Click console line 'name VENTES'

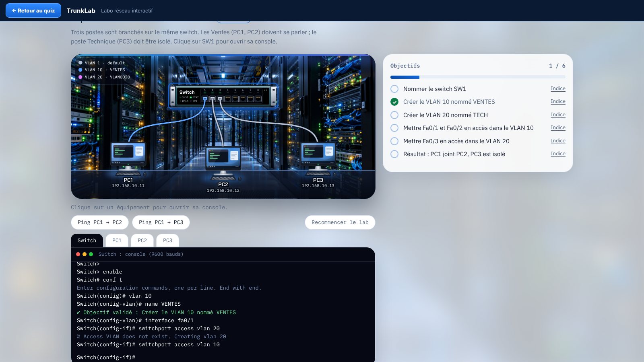point(129,304)
